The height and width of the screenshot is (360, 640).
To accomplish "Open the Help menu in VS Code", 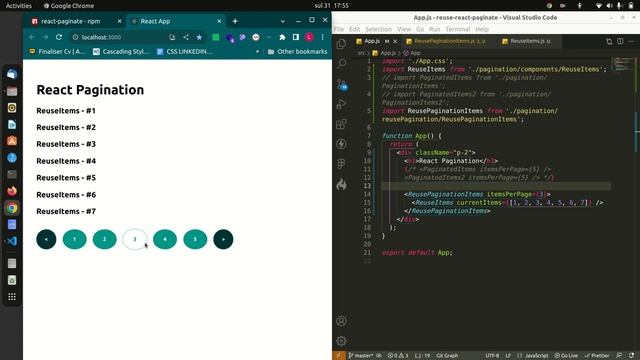I will (x=482, y=29).
